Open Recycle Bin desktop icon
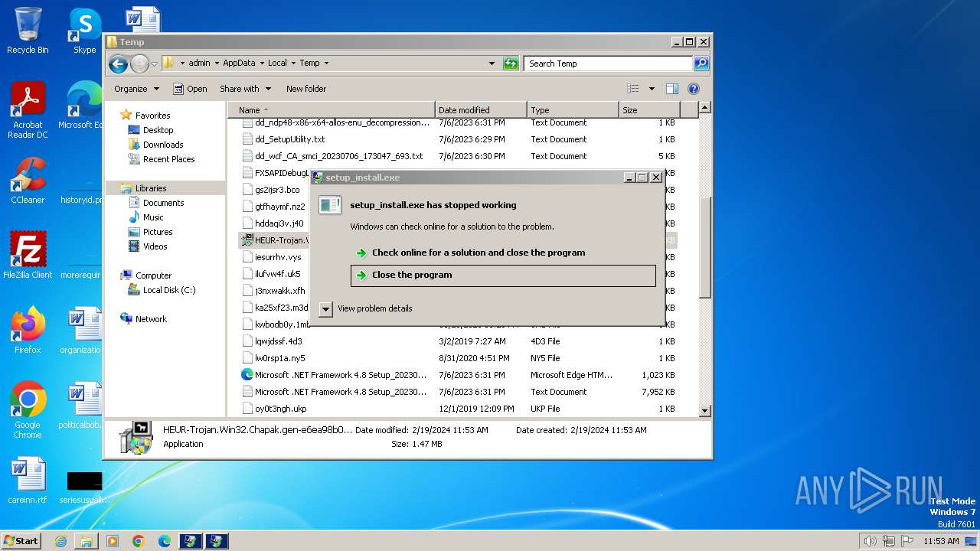 click(x=28, y=31)
